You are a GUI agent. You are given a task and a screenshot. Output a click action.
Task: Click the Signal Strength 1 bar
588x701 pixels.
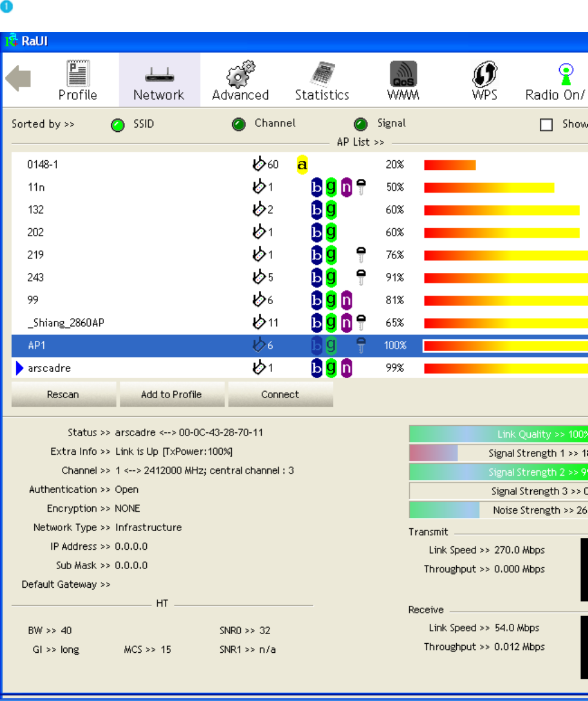[499, 453]
